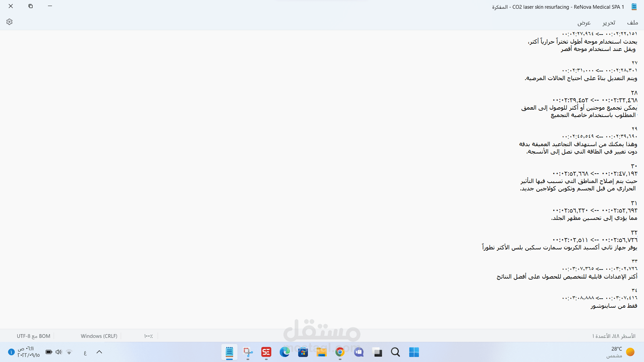This screenshot has width=644, height=362.
Task: Open Microsoft Store taskbar icon
Action: 303,352
